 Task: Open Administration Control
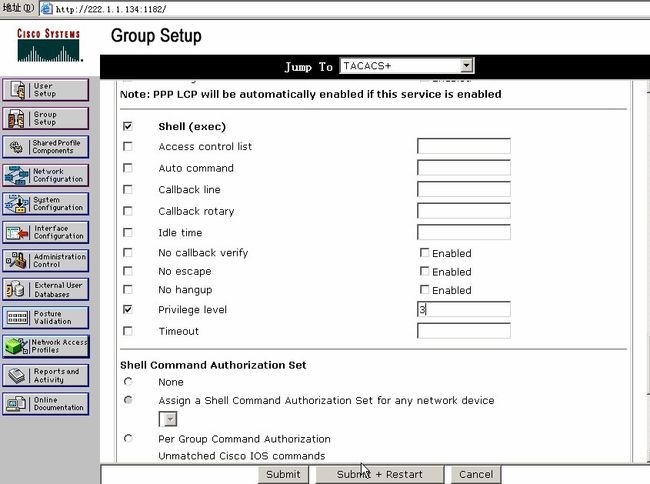click(x=45, y=261)
